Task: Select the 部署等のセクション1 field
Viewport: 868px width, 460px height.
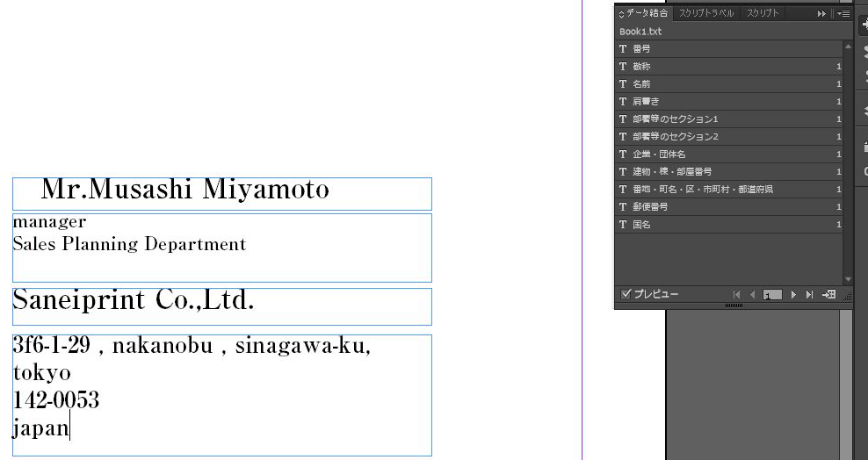Action: click(729, 119)
